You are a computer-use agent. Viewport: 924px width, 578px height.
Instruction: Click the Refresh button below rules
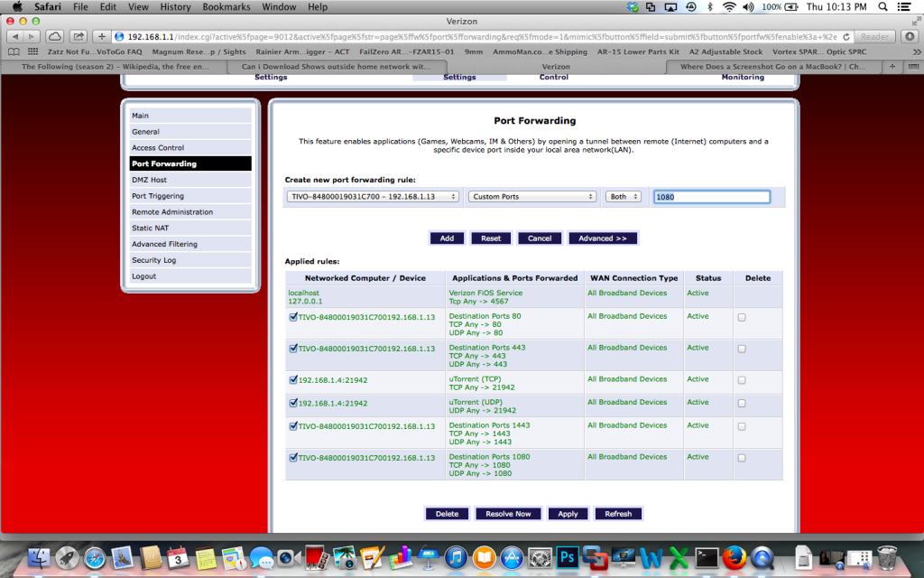point(618,514)
